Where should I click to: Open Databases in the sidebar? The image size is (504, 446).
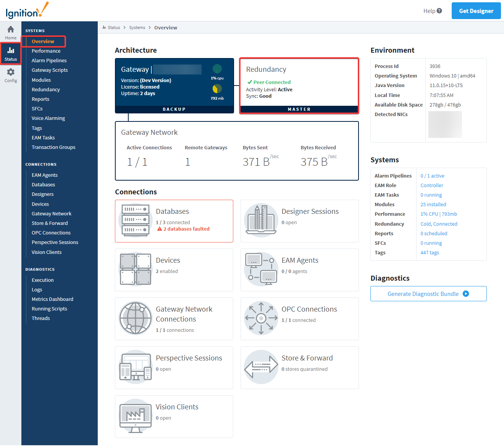[x=43, y=184]
